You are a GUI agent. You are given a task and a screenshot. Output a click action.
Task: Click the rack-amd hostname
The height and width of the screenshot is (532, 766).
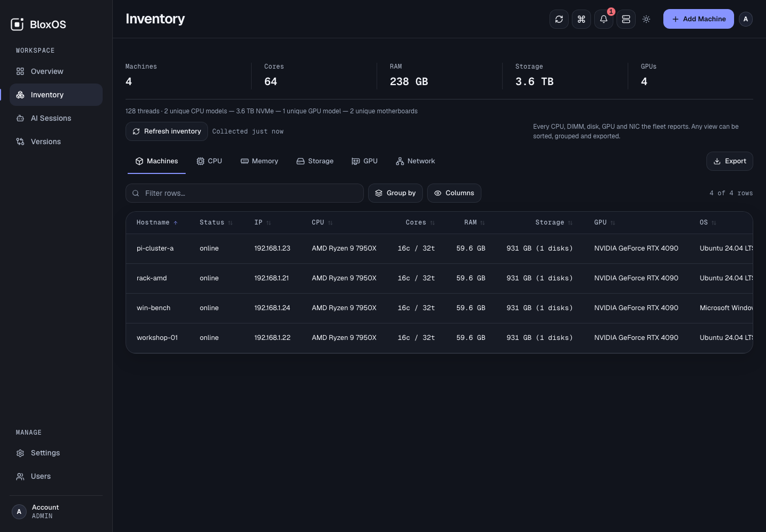(152, 278)
